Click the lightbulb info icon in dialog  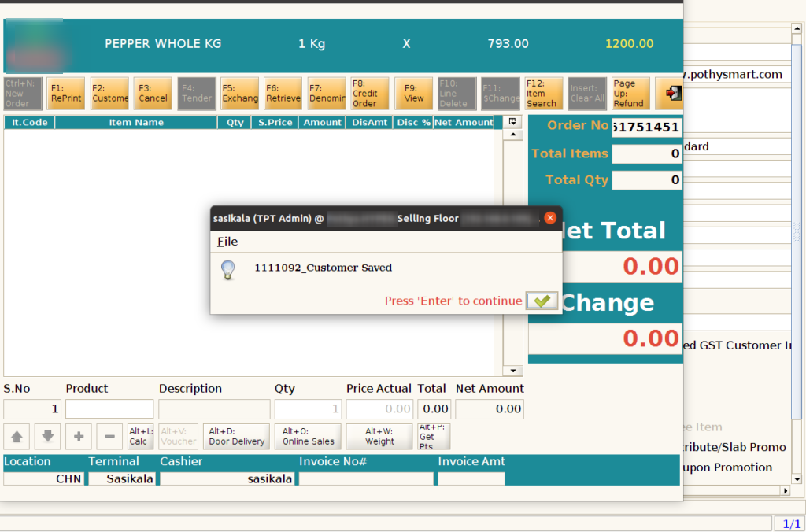(227, 269)
